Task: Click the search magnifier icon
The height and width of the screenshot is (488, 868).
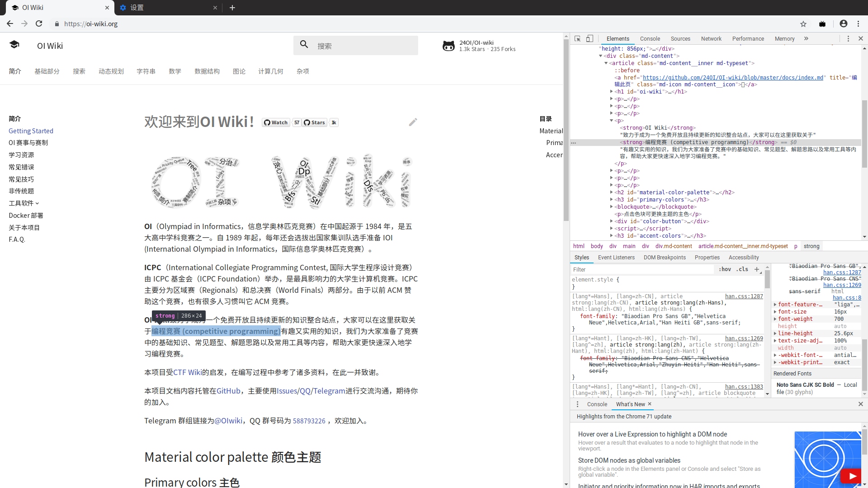Action: pos(304,44)
